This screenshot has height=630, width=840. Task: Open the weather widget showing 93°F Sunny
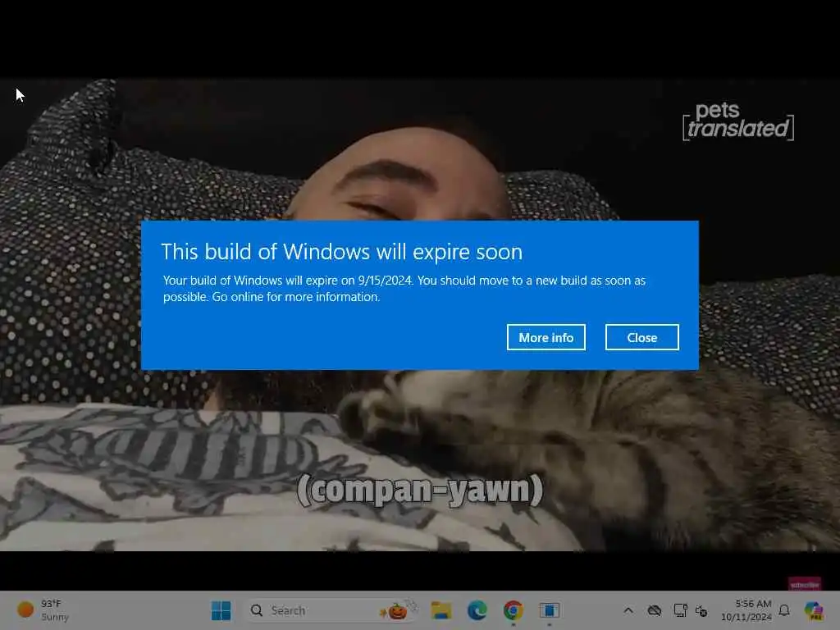click(43, 610)
